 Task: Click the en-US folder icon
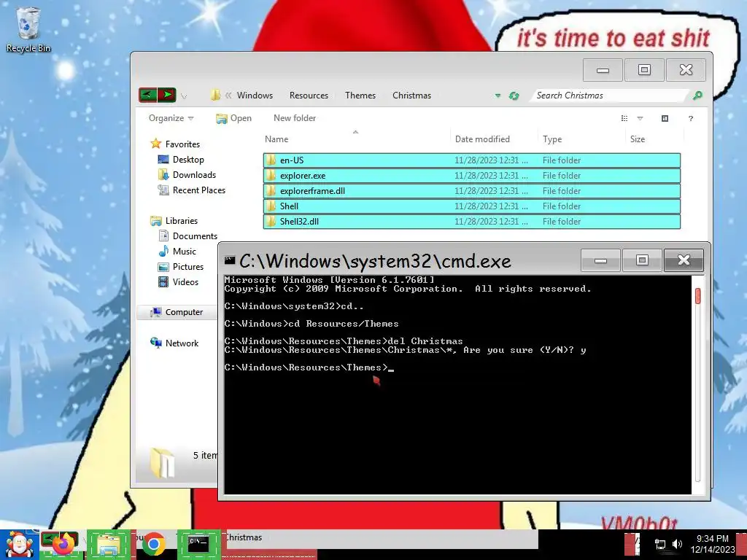click(271, 160)
